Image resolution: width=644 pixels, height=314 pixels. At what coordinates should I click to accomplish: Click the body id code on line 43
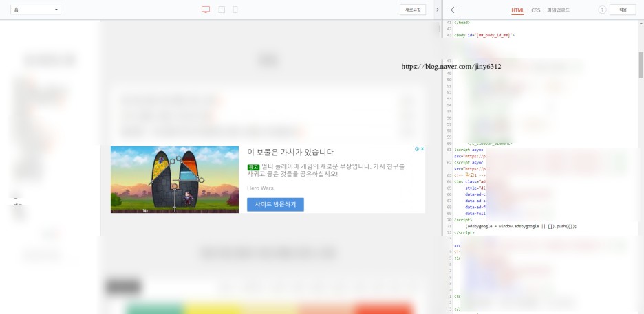[x=484, y=35]
